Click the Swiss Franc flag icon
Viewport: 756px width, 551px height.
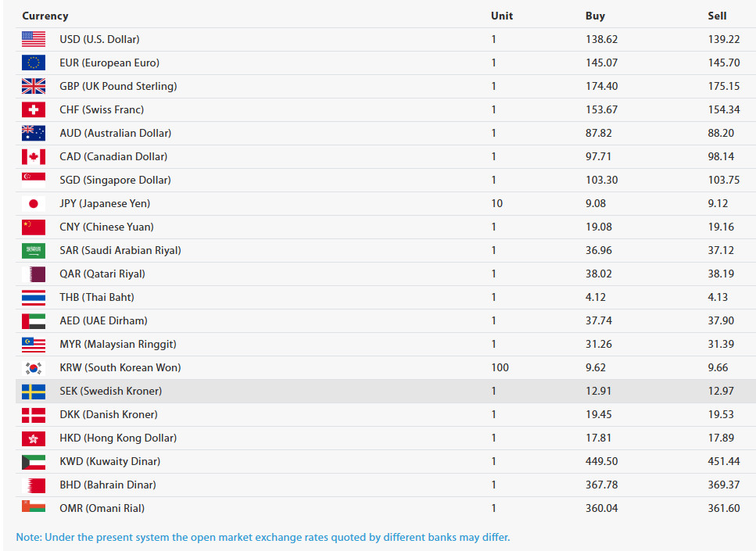34,109
